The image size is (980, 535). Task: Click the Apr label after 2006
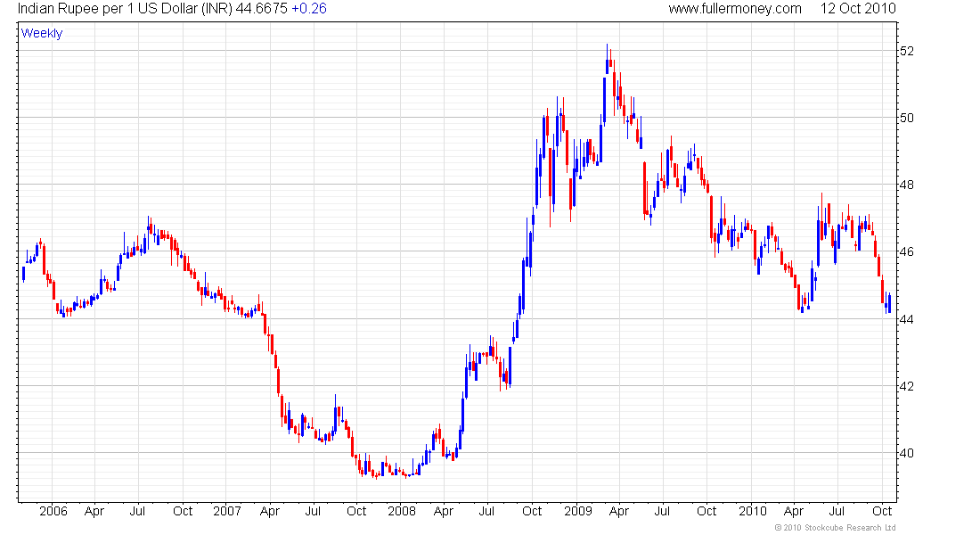click(x=94, y=511)
